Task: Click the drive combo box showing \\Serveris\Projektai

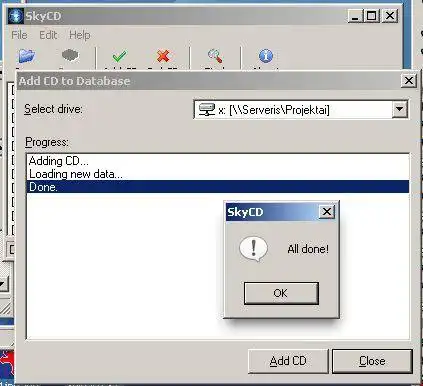Action: click(300, 109)
